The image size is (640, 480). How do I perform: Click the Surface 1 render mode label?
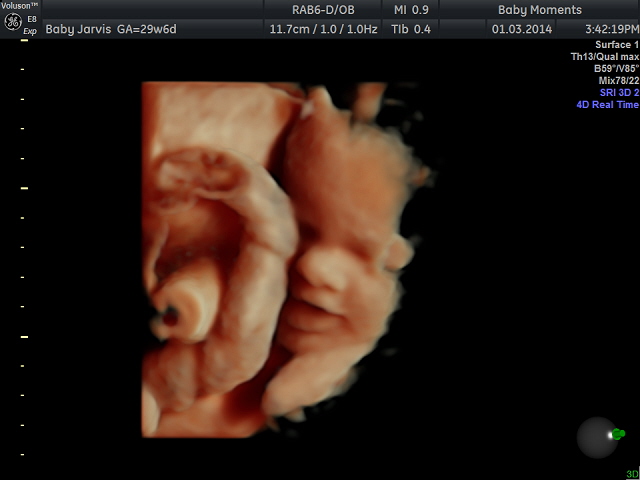(617, 44)
